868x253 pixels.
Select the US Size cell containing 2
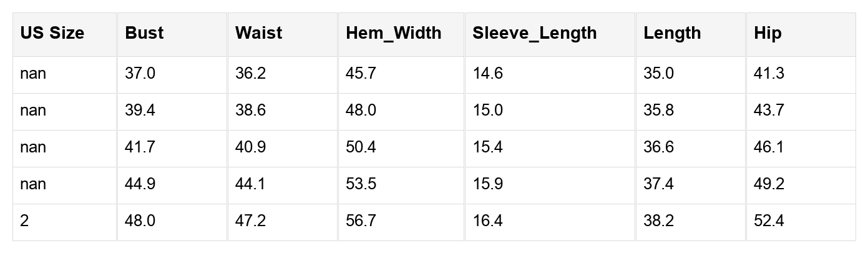pos(24,221)
